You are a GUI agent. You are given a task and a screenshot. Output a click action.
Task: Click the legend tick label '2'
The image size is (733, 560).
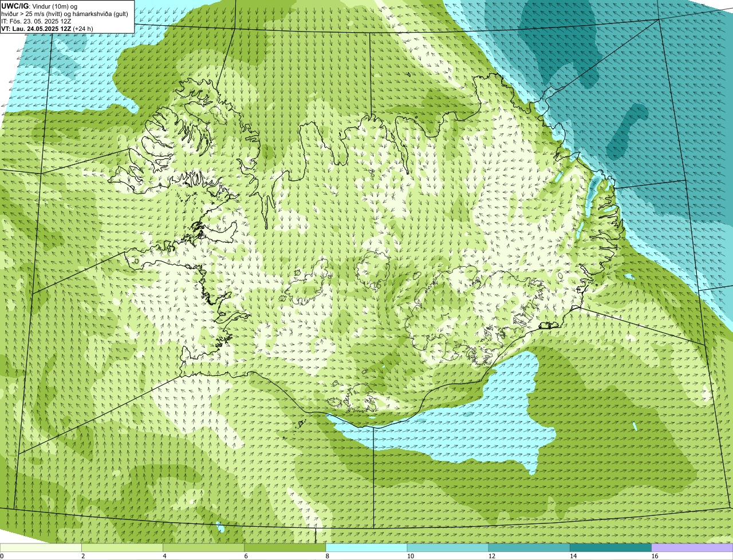pyautogui.click(x=83, y=556)
